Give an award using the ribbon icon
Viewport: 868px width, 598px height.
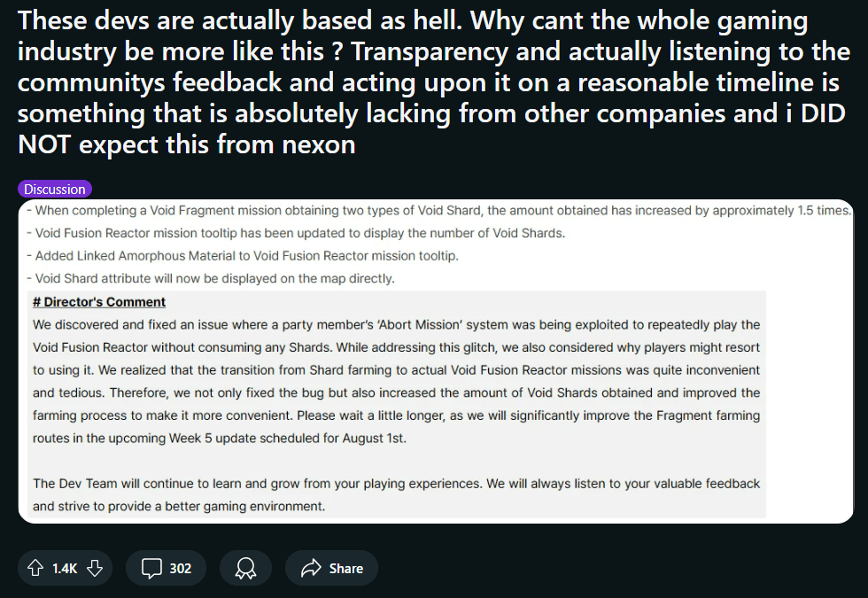(245, 568)
